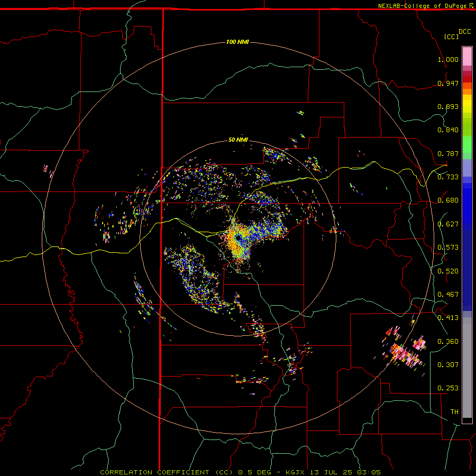This screenshot has height=476, width=476.
Task: Select the 0.360 scale value
Action: pos(448,342)
